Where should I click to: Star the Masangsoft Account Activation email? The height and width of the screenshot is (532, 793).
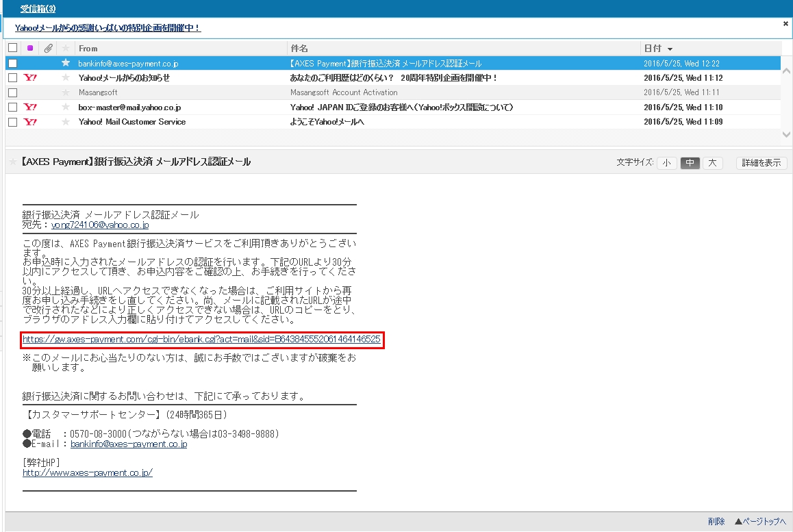66,92
